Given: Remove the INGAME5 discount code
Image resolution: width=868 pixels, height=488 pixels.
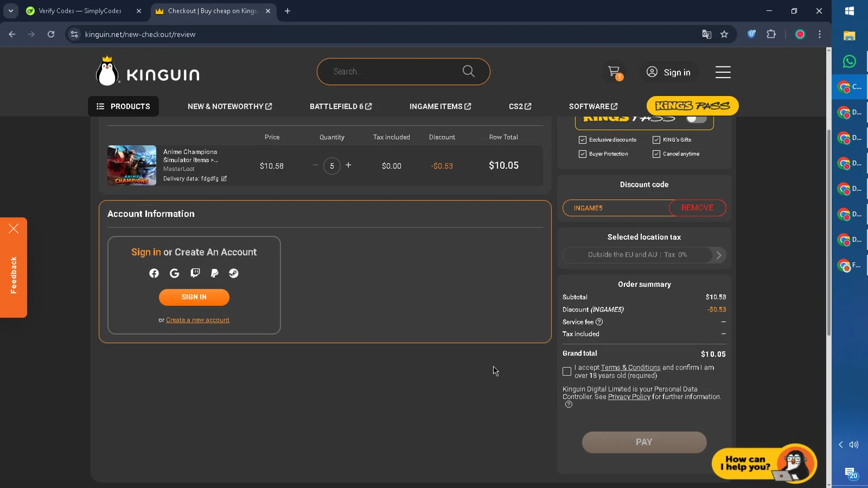Looking at the screenshot, I should (x=697, y=208).
